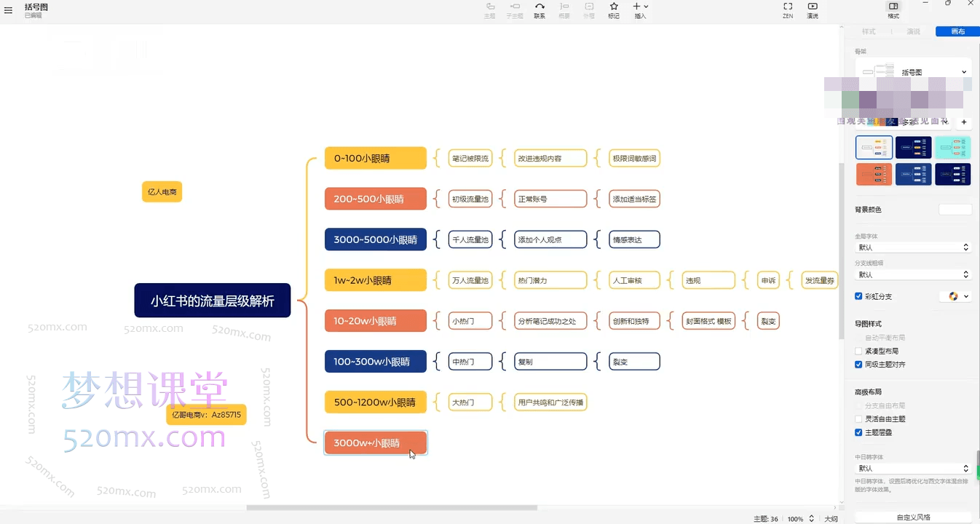Uncheck the 彩虹分支 checkbox
The height and width of the screenshot is (524, 980).
[859, 296]
